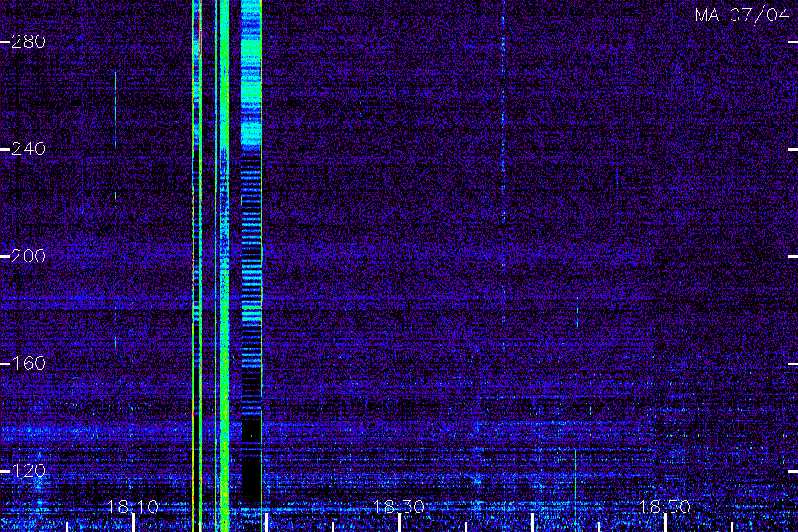The width and height of the screenshot is (798, 532).
Task: Click the bright yellow-green vertical burst
Action: pyautogui.click(x=224, y=266)
